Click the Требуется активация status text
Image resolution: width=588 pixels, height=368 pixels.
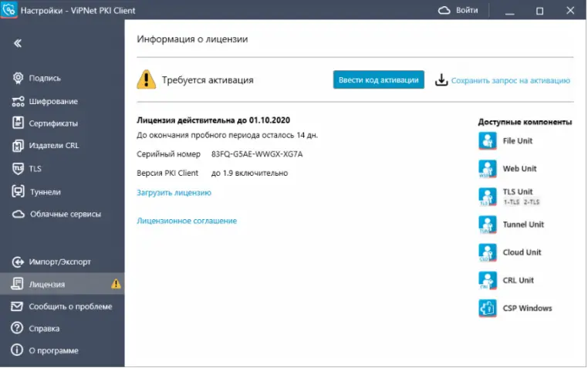click(x=208, y=79)
